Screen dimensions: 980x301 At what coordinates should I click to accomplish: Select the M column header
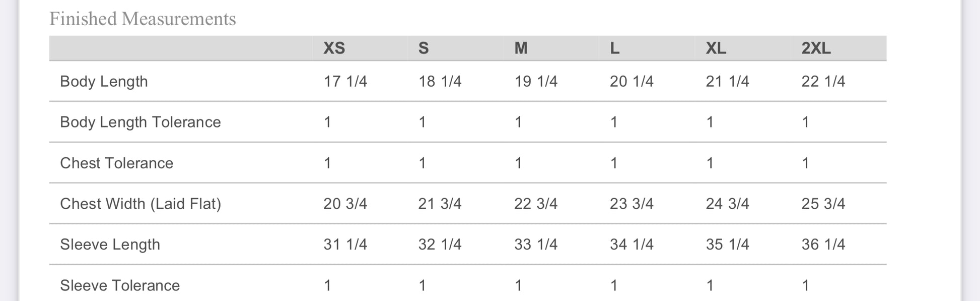coord(521,48)
